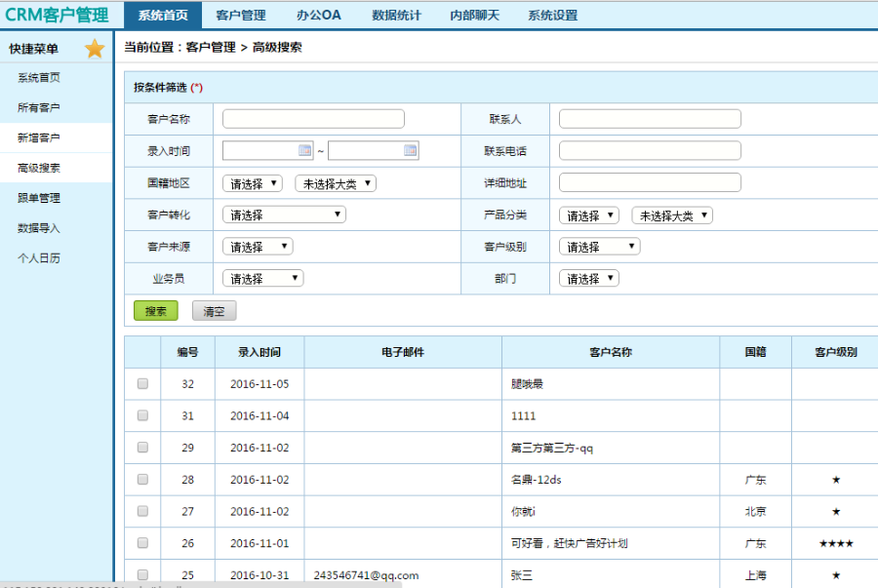The width and height of the screenshot is (878, 588).
Task: Expand the 客户级别 dropdown
Action: point(598,246)
